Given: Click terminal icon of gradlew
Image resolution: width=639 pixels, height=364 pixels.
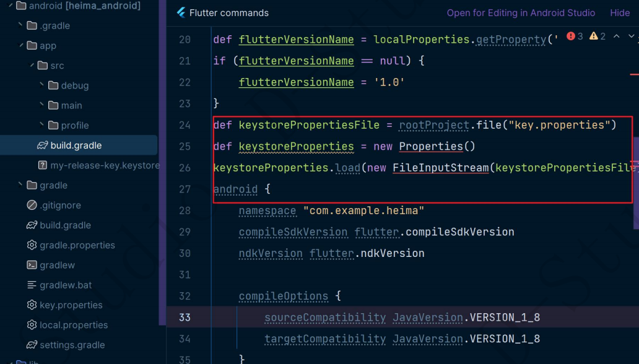Looking at the screenshot, I should [32, 266].
